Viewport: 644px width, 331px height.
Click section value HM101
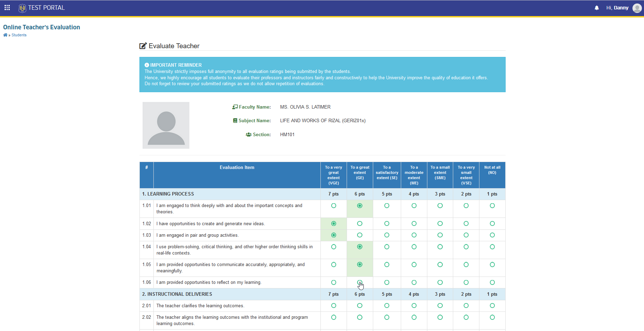click(x=287, y=134)
